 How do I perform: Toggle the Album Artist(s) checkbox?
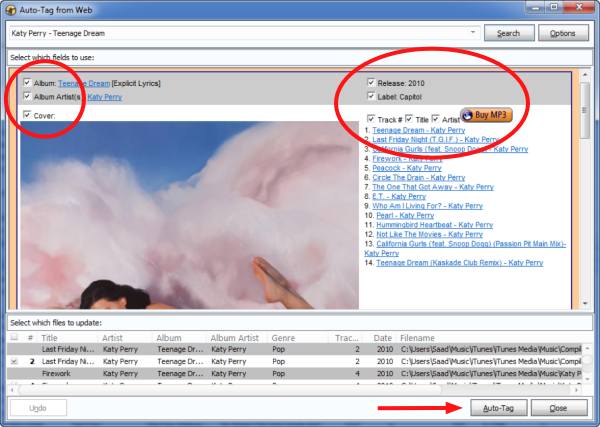[x=27, y=96]
